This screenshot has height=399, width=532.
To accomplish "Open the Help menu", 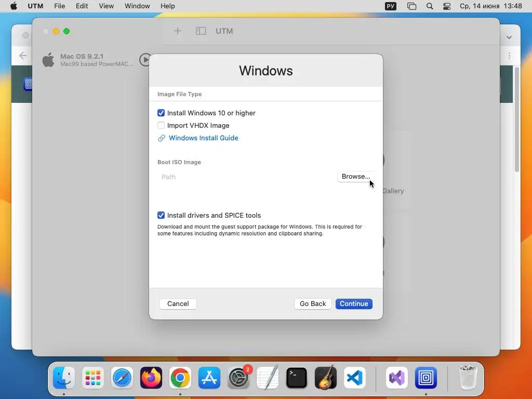I will point(168,6).
